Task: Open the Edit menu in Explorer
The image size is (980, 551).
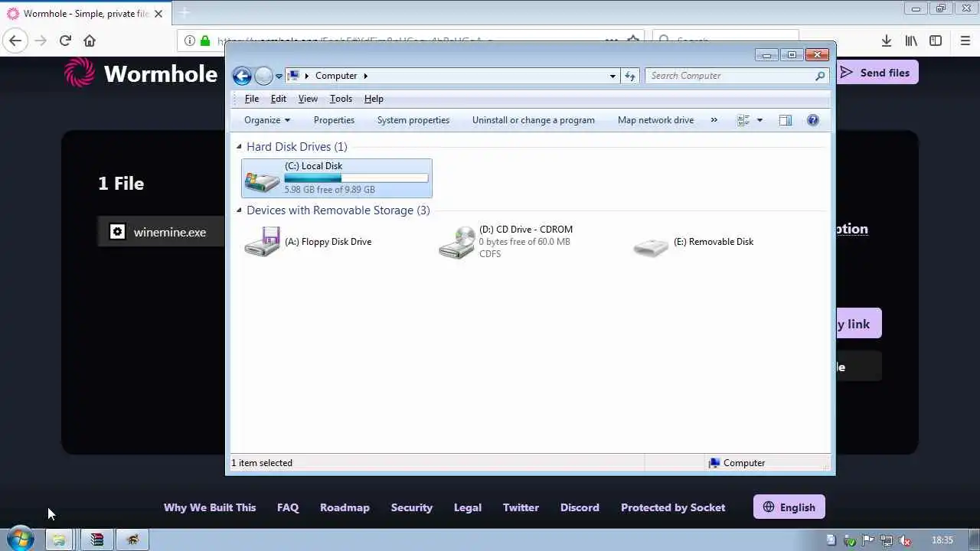Action: coord(279,99)
